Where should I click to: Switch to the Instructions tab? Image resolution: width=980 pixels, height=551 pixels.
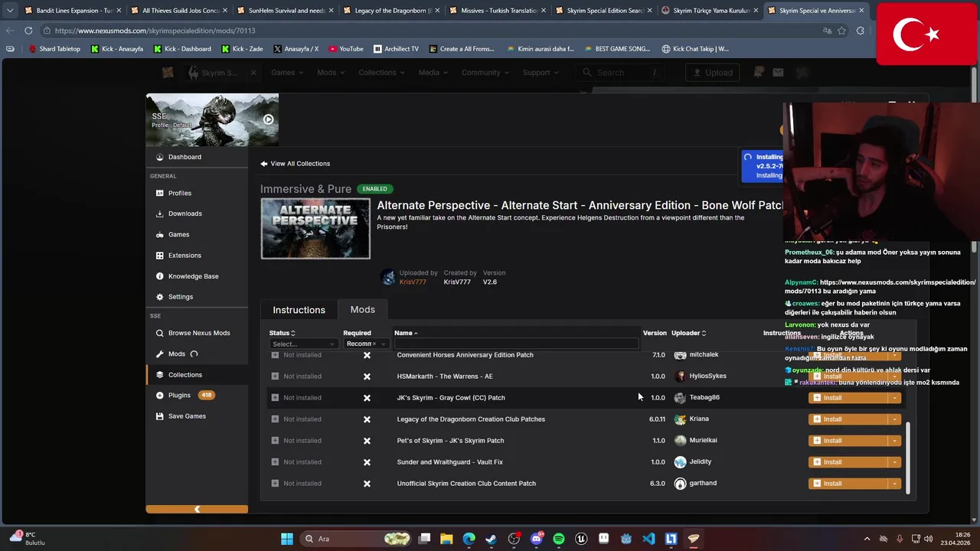point(299,310)
